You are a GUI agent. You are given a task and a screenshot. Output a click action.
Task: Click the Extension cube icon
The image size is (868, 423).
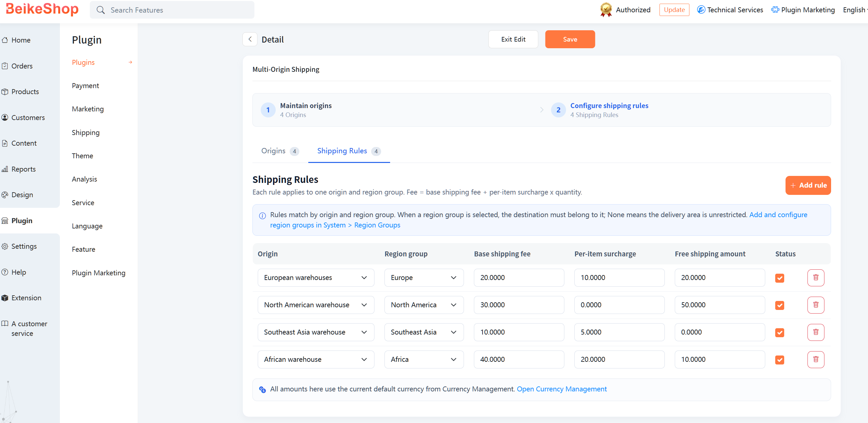click(x=5, y=298)
